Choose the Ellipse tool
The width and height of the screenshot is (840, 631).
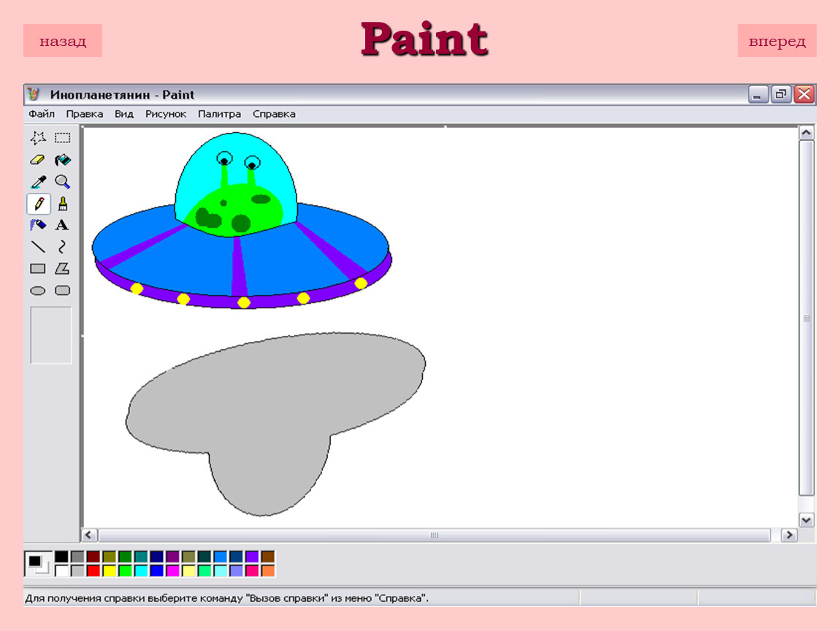[37, 291]
